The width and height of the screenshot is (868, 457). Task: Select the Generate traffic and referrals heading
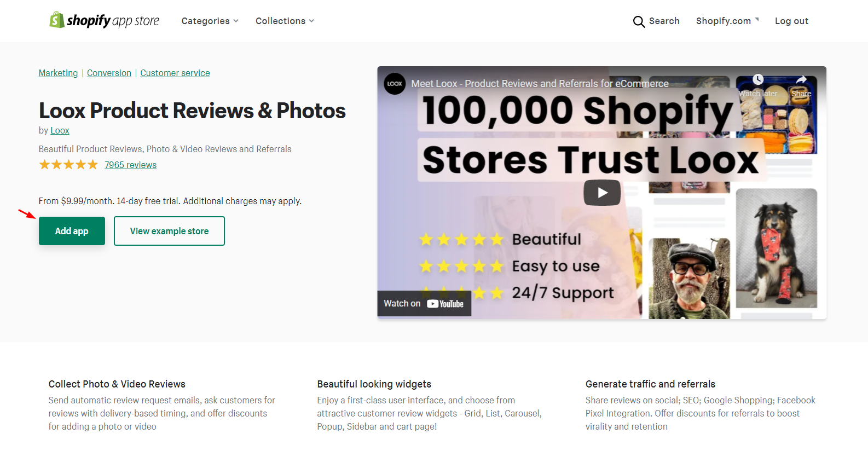[x=650, y=384]
